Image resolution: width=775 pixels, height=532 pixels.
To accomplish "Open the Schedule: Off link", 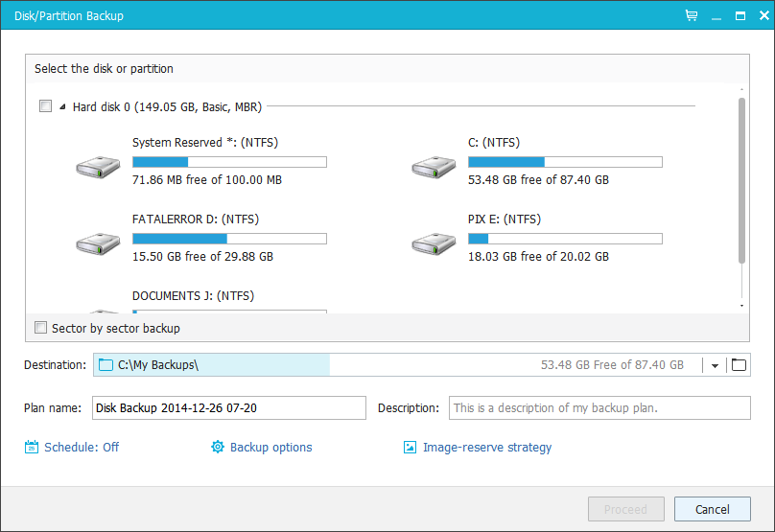I will pyautogui.click(x=82, y=448).
